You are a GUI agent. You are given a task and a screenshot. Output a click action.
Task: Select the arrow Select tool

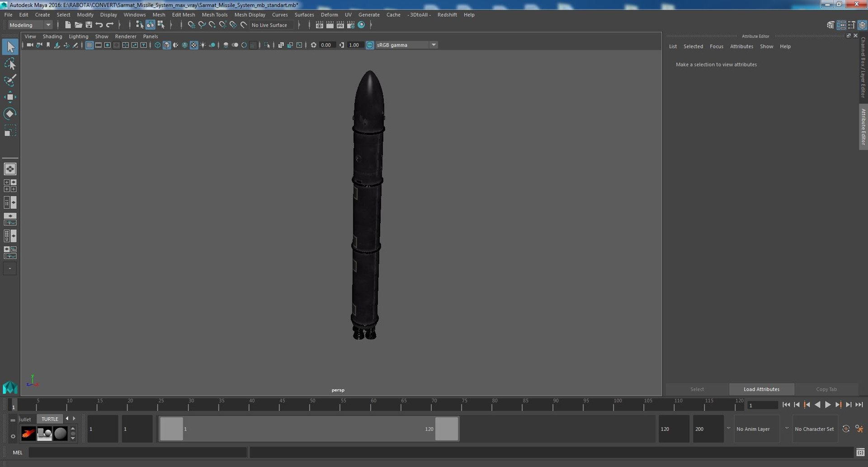tap(10, 47)
